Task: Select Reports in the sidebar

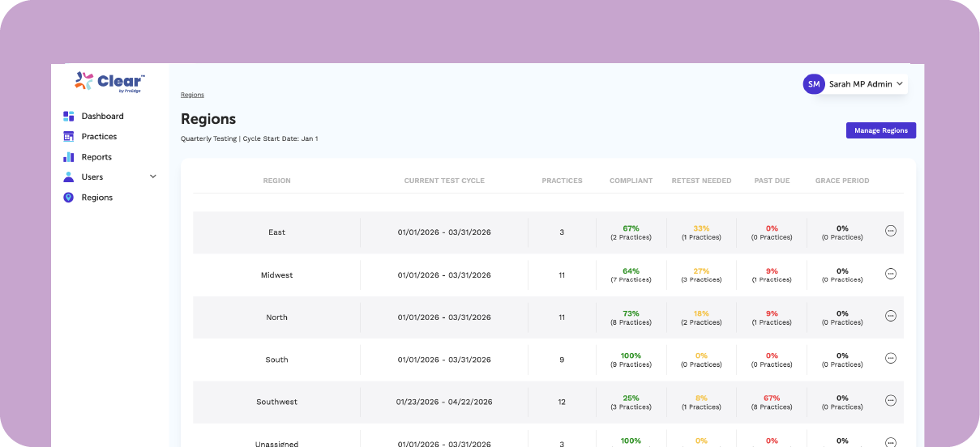Action: coord(96,157)
